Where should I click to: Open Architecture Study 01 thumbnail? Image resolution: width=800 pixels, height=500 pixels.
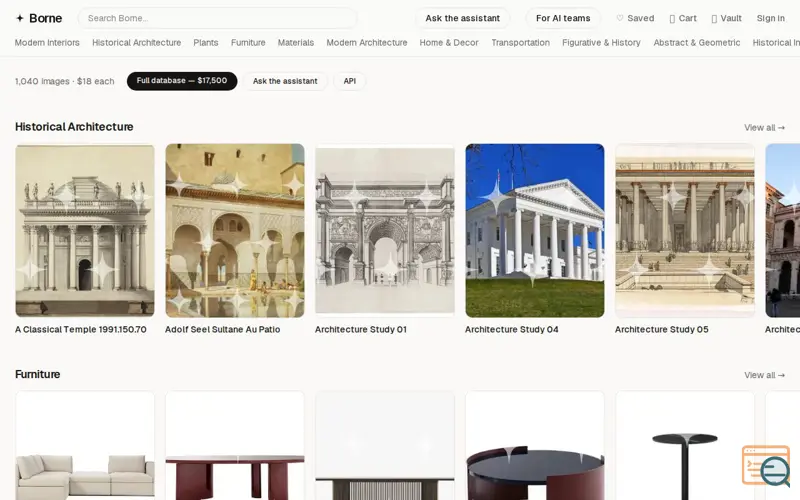coord(385,231)
